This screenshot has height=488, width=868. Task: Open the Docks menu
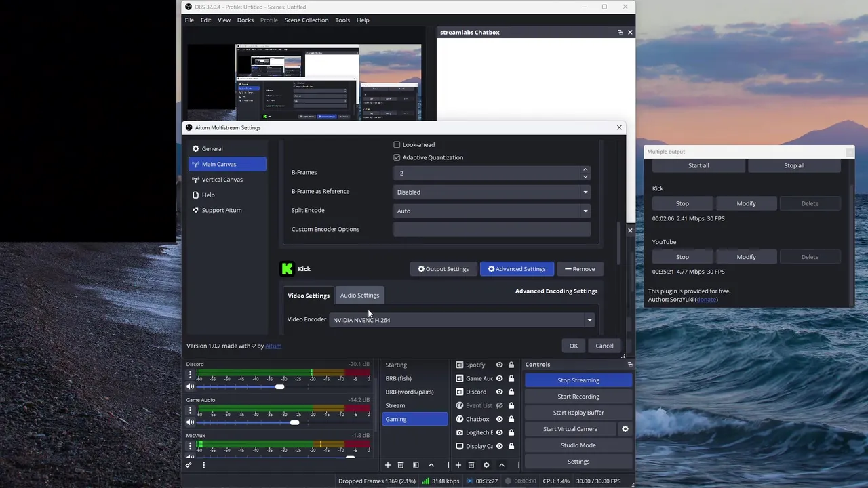click(245, 20)
